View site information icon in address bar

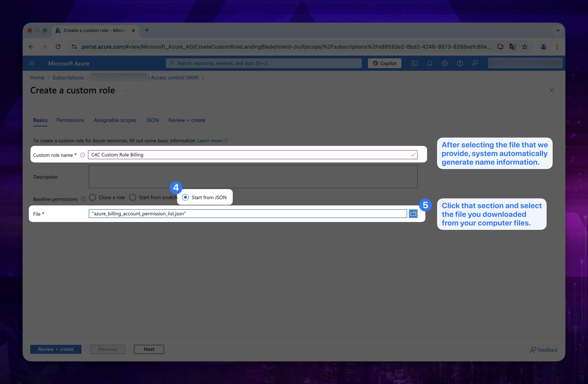coord(74,47)
